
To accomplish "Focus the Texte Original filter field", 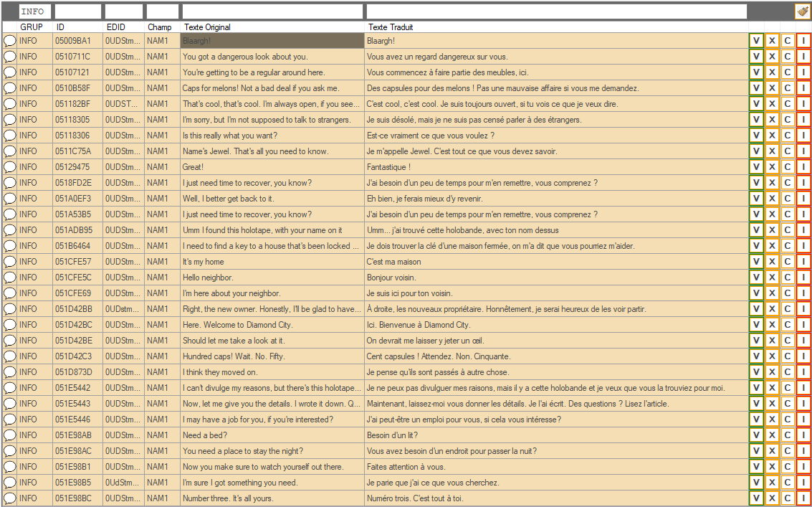I will coord(272,11).
